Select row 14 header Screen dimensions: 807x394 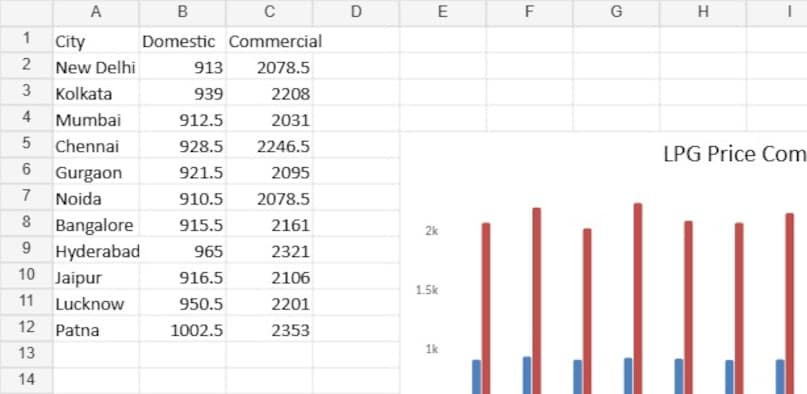[26, 381]
